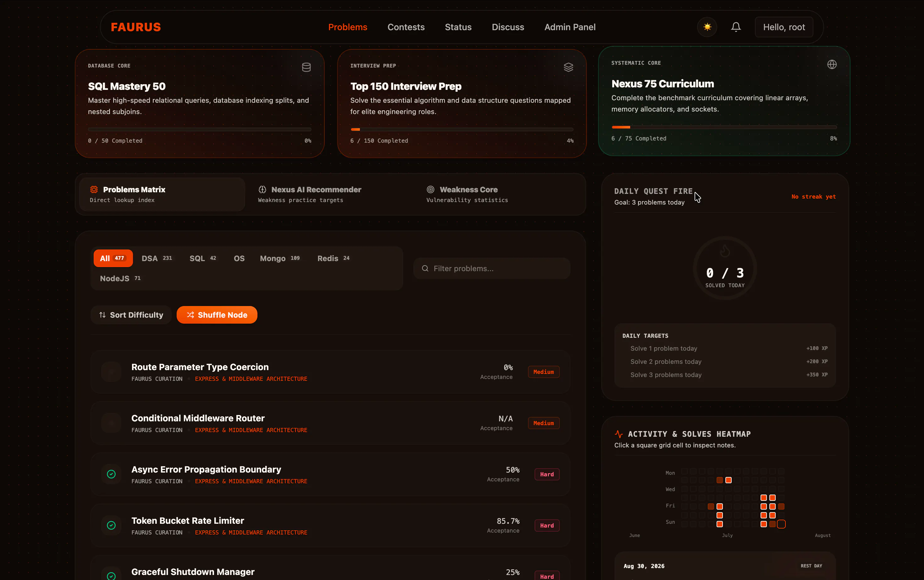Click the "Solve 2 problems today" target

pyautogui.click(x=666, y=362)
